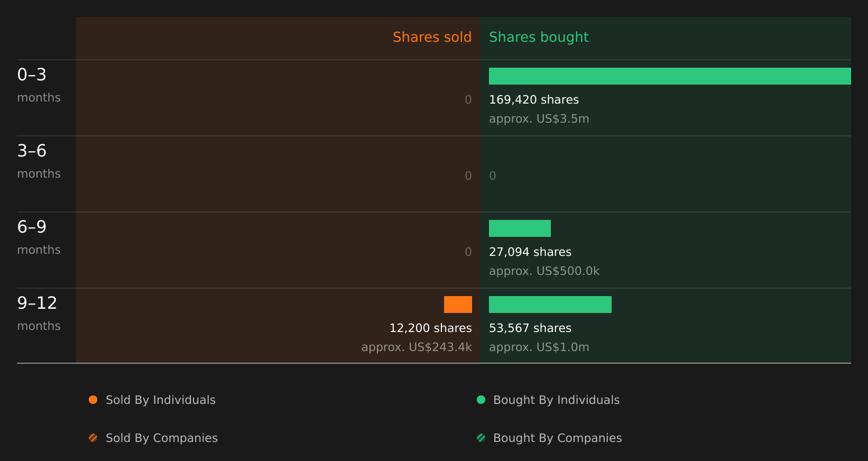Viewport: 868px width, 461px height.
Task: Click the green Bought By Individuals legend dot
Action: click(x=481, y=400)
